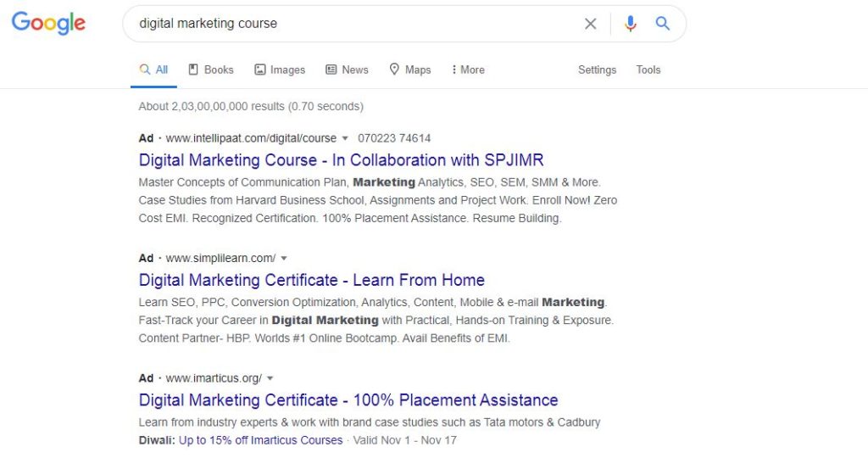
Task: Open the More search categories menu
Action: coord(468,70)
